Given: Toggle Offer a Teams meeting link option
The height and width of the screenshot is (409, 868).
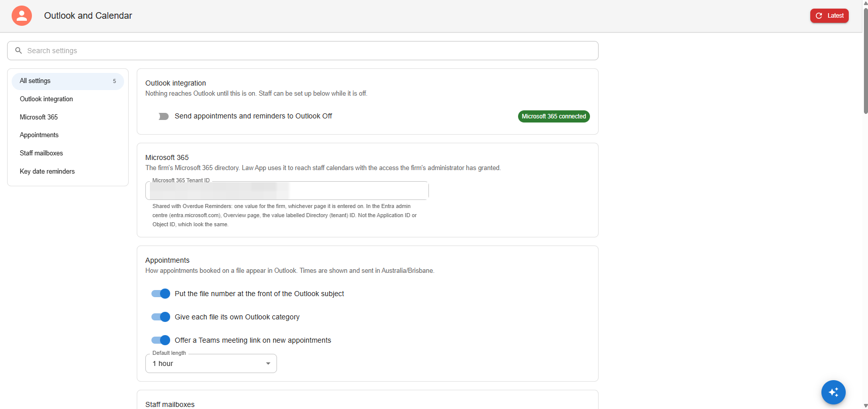Looking at the screenshot, I should pos(161,340).
